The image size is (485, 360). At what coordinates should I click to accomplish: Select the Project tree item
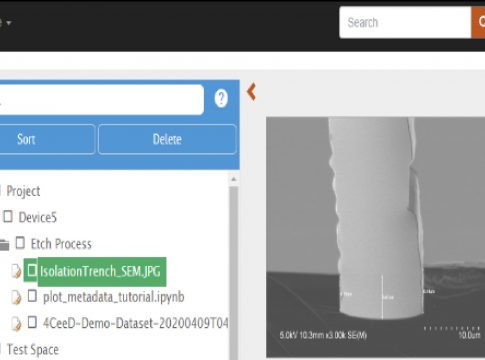[x=23, y=191]
